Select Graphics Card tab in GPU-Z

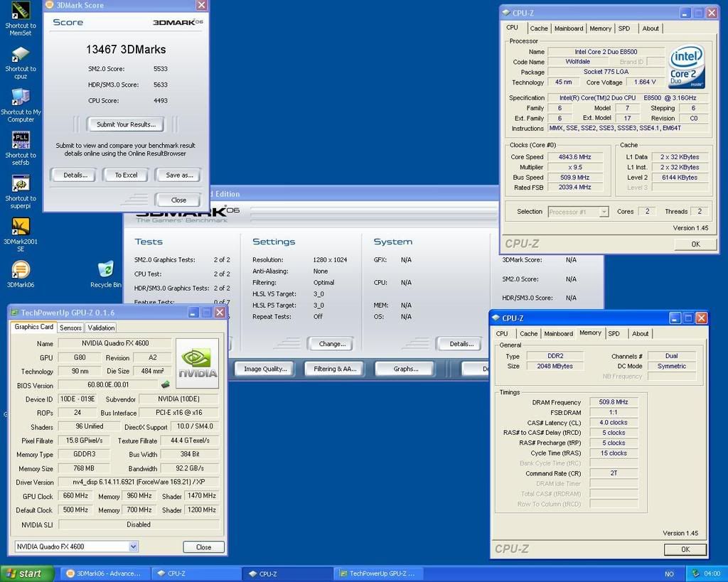(x=34, y=327)
